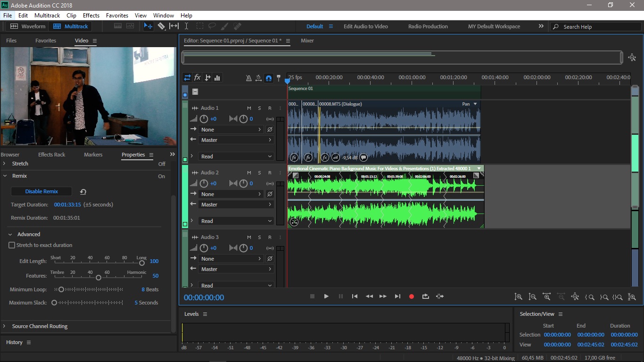Switch to the Mixer tab
This screenshot has width=644, height=362.
pos(307,41)
